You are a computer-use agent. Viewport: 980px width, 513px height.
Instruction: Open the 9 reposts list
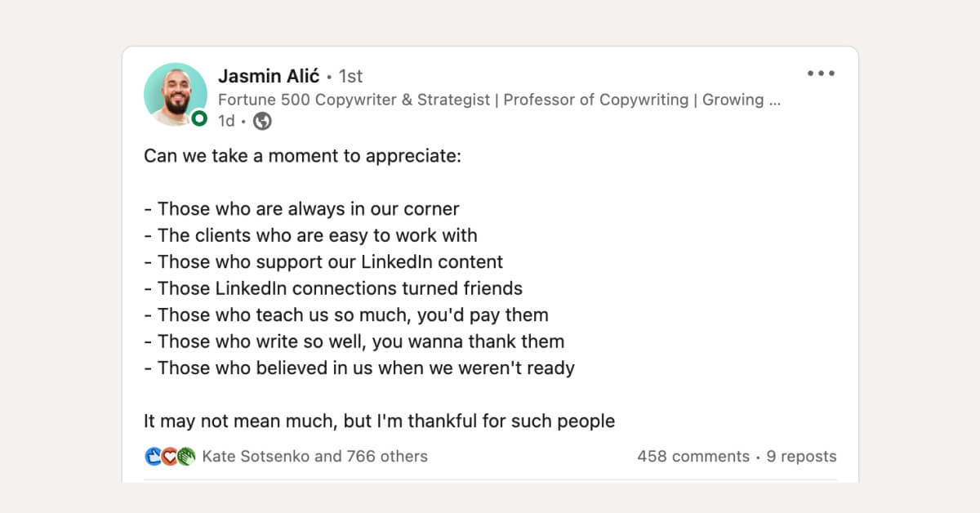coord(801,457)
